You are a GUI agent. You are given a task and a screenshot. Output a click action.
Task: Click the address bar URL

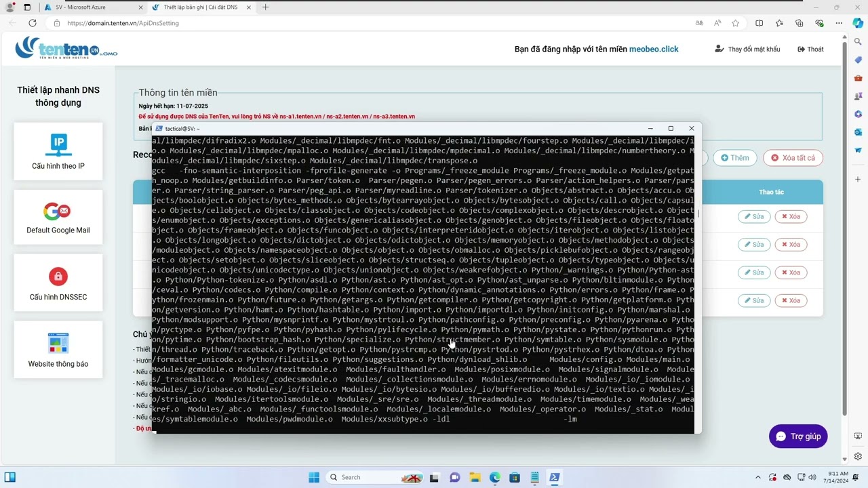(x=123, y=23)
